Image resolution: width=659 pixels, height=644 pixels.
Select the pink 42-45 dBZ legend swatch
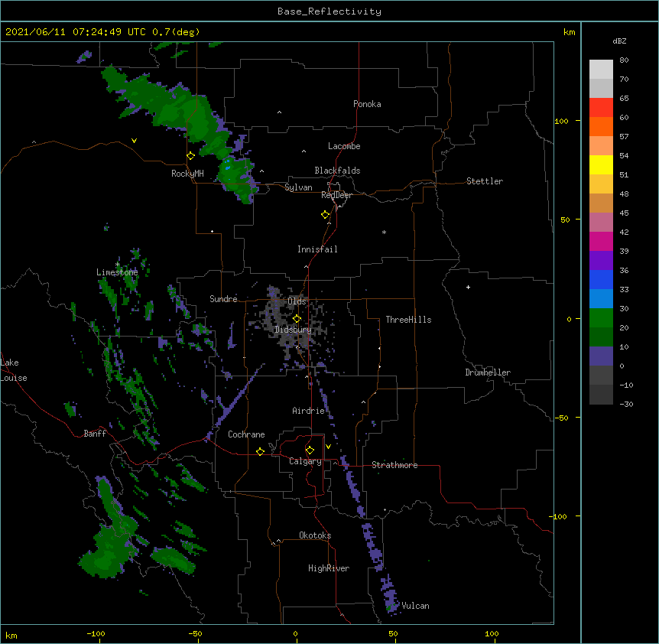pos(601,222)
